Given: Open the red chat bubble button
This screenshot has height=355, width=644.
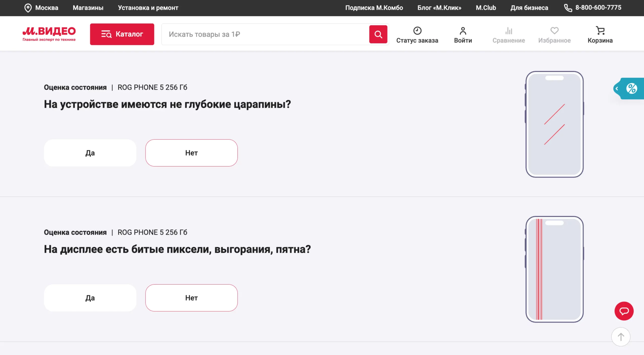Looking at the screenshot, I should point(624,311).
